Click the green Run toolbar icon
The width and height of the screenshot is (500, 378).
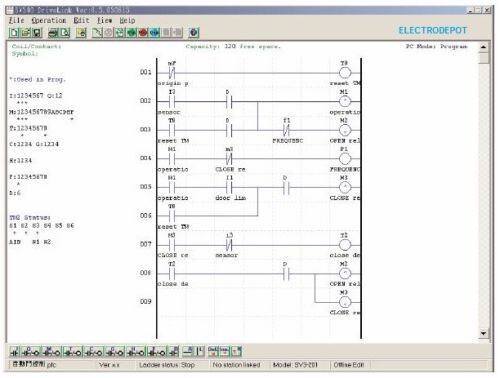pyautogui.click(x=131, y=33)
